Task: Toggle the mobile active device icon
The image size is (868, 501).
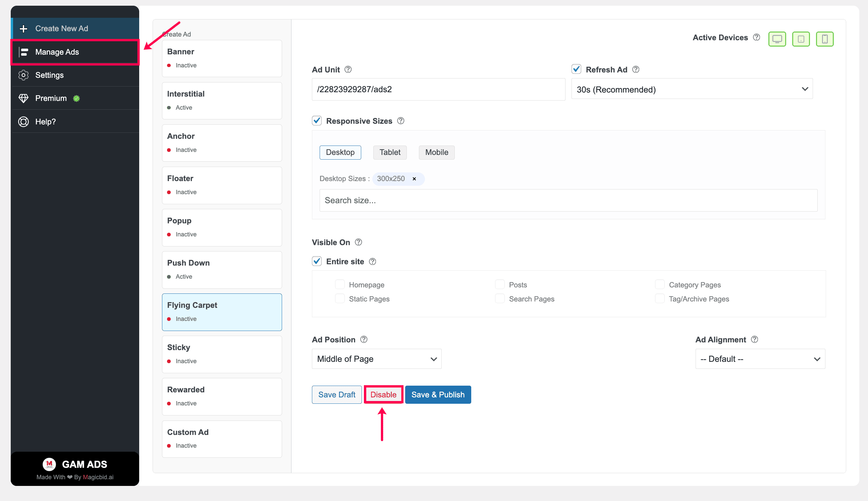Action: [x=825, y=39]
